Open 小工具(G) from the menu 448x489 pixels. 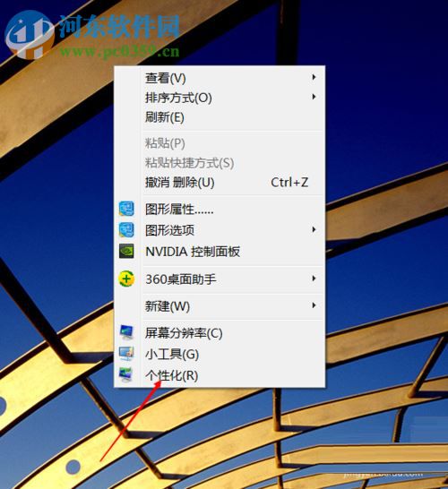220,354
